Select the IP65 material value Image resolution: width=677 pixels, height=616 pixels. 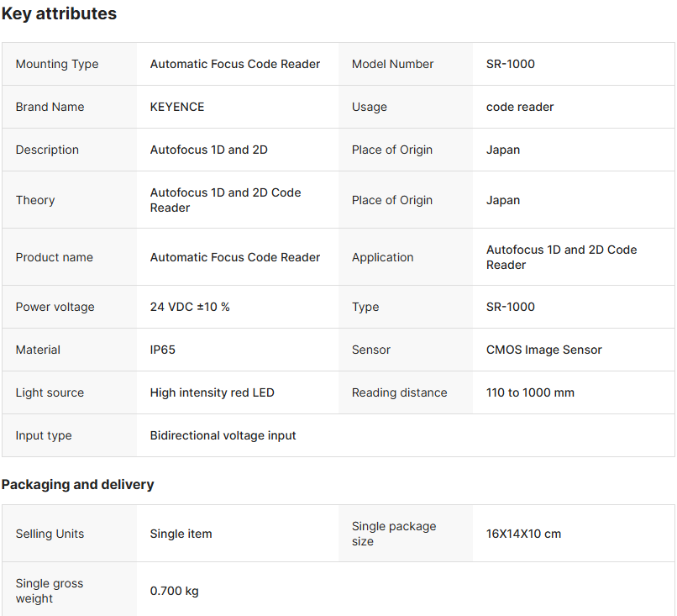click(163, 350)
